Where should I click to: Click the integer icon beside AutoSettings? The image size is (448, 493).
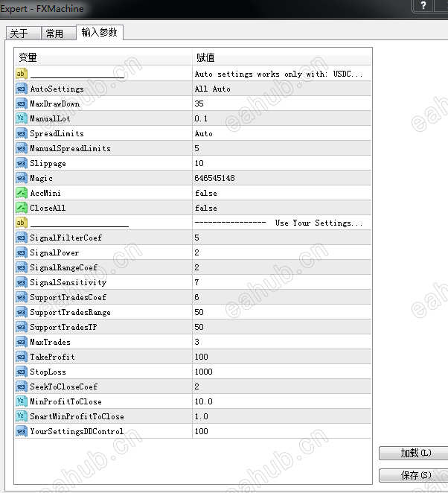click(22, 89)
